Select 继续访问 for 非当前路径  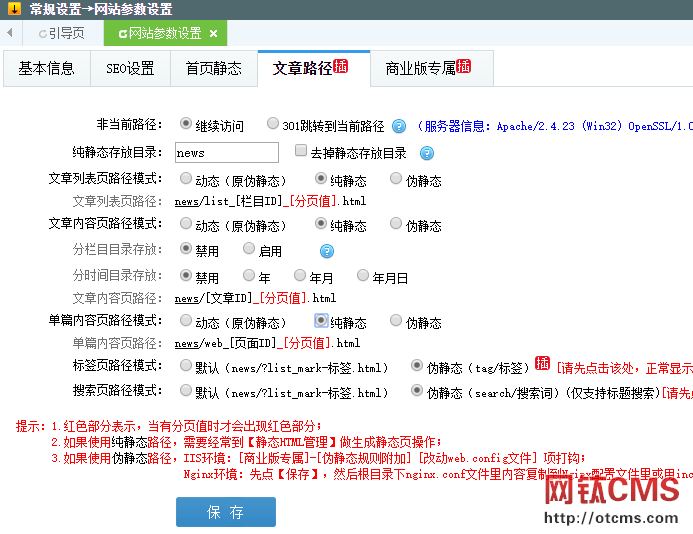pyautogui.click(x=186, y=123)
